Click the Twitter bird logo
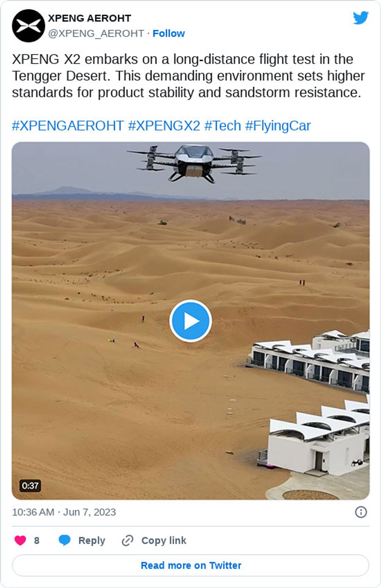 [361, 18]
